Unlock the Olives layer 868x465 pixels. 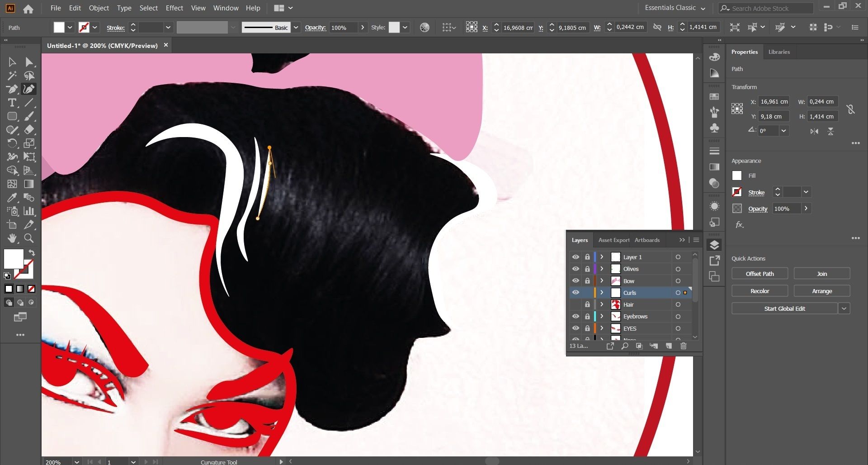(587, 269)
